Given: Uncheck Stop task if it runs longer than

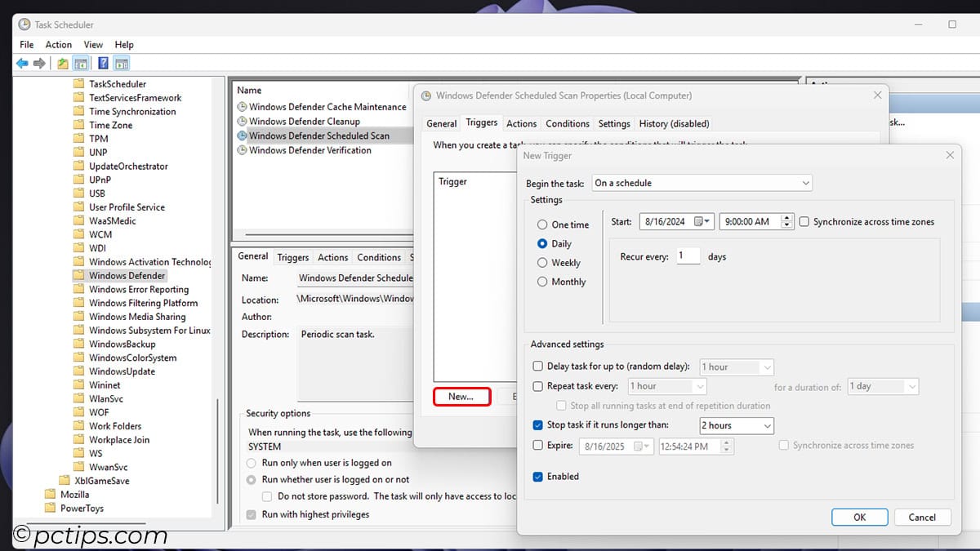Looking at the screenshot, I should (537, 425).
